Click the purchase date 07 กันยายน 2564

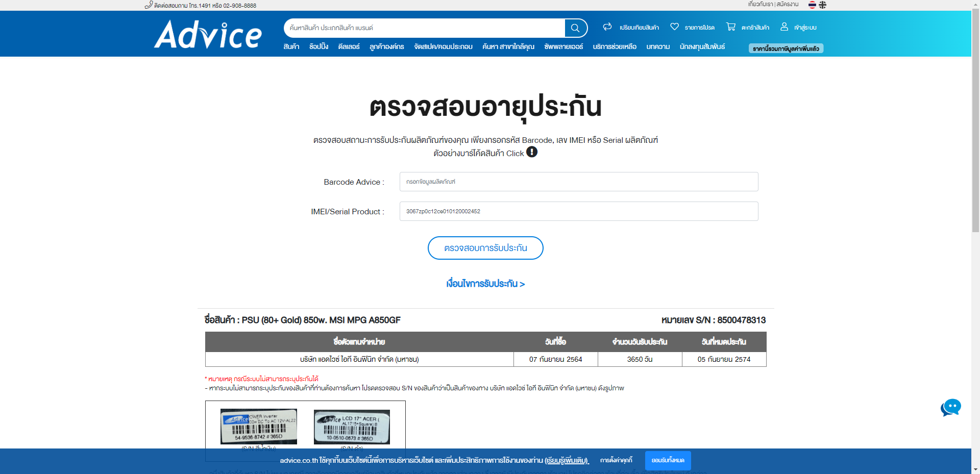[x=556, y=359]
